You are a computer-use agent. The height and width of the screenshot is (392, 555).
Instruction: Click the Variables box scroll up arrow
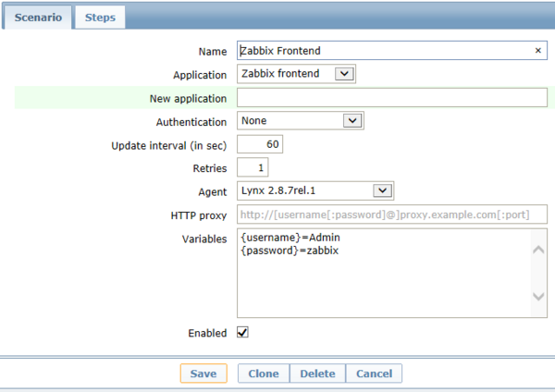[538, 247]
